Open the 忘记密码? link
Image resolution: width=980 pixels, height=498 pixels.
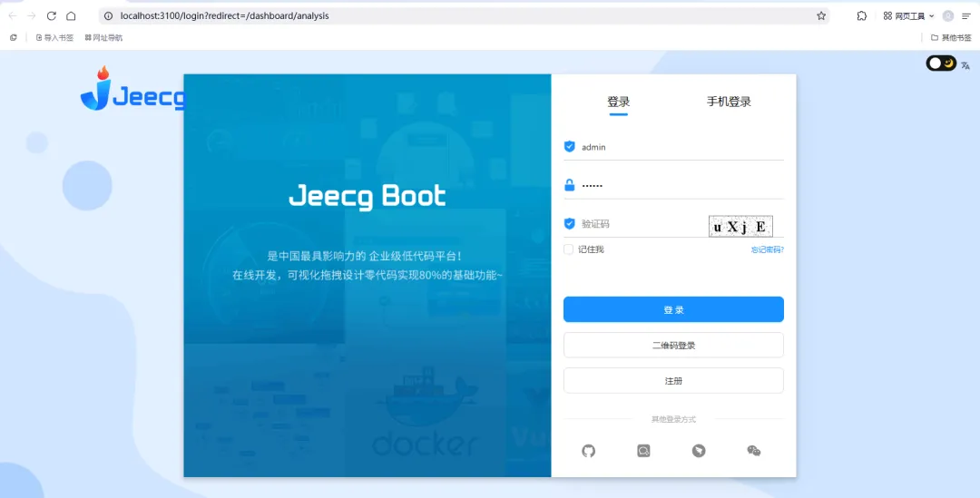[768, 249]
